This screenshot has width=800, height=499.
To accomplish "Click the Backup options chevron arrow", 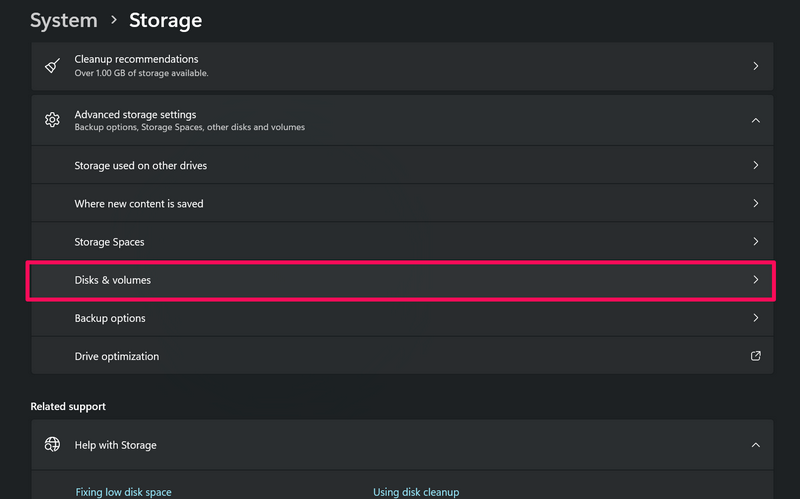I will tap(756, 318).
